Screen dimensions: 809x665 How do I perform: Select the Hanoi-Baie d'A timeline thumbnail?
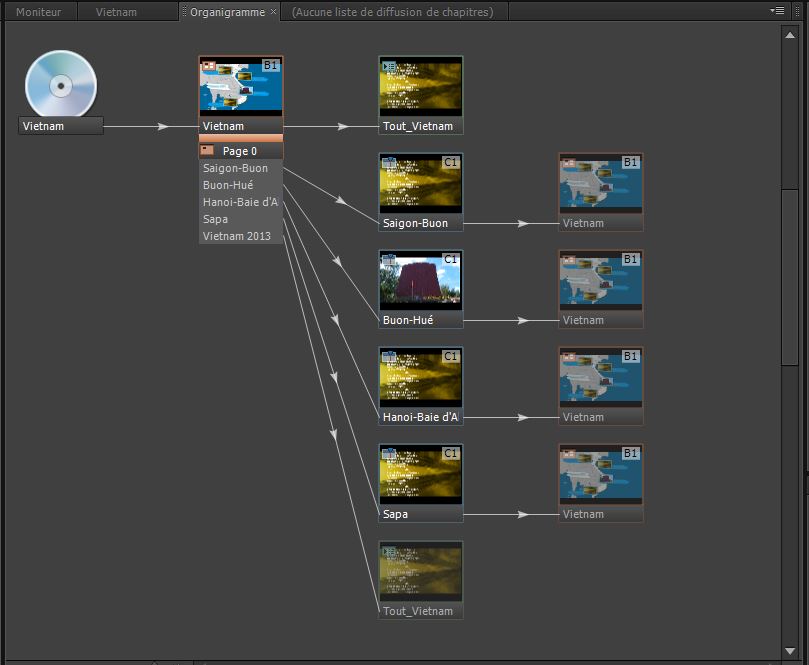click(421, 378)
